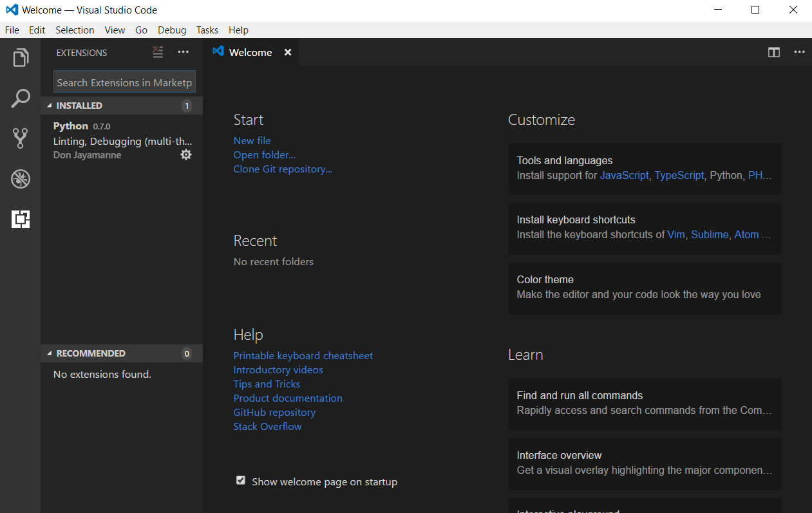The height and width of the screenshot is (513, 812).
Task: Install Atom keyboard shortcuts link
Action: 747,234
